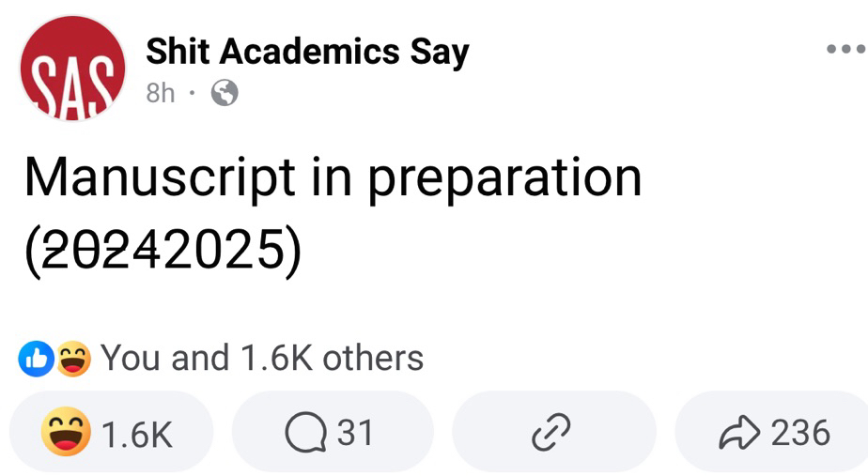Click the large laughing emoji in reaction button

pyautogui.click(x=65, y=433)
